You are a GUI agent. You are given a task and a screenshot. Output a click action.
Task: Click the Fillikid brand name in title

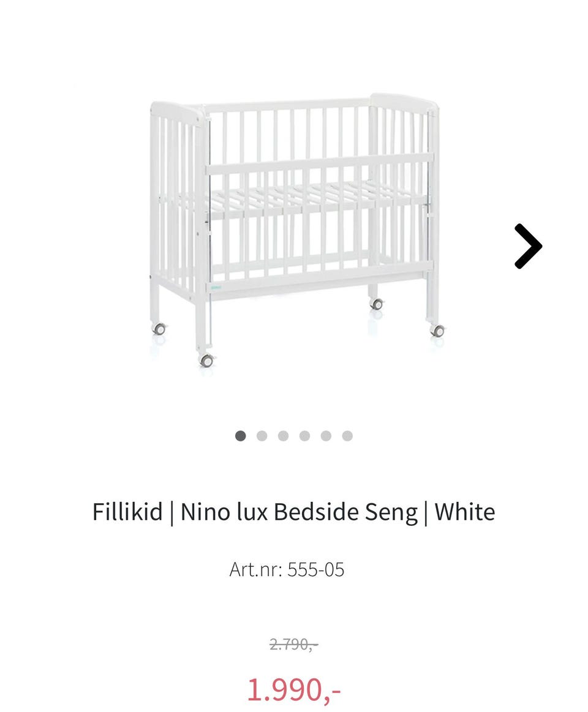pyautogui.click(x=127, y=512)
